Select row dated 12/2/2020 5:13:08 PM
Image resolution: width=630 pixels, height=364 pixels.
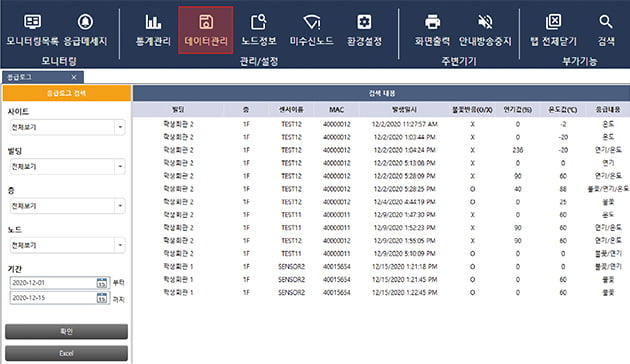[381, 163]
